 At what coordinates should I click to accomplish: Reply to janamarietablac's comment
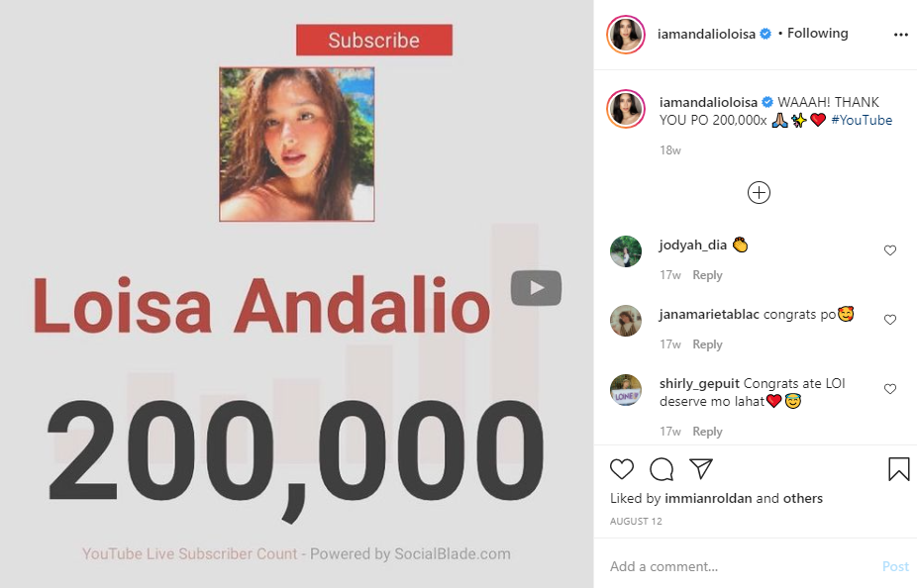click(x=707, y=344)
